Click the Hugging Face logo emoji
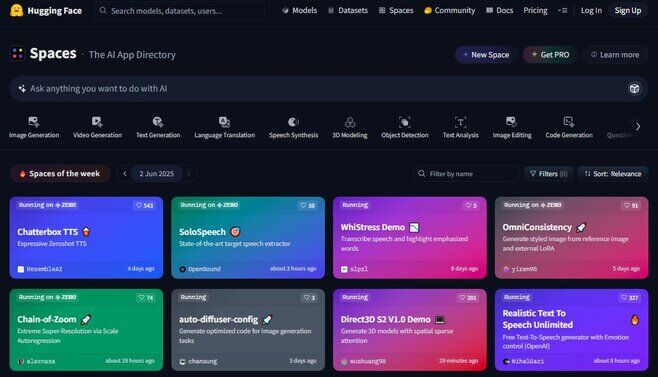Image resolution: width=658 pixels, height=377 pixels. (16, 10)
